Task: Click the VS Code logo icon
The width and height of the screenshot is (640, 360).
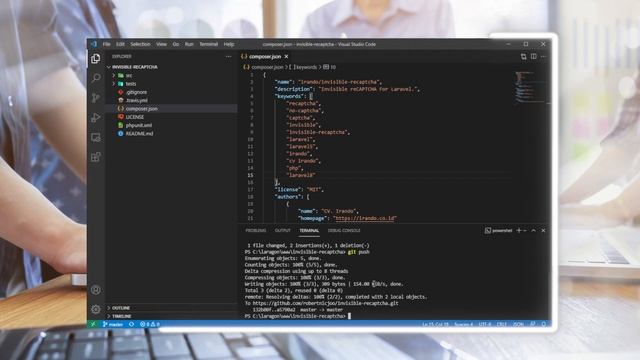Action: click(94, 44)
